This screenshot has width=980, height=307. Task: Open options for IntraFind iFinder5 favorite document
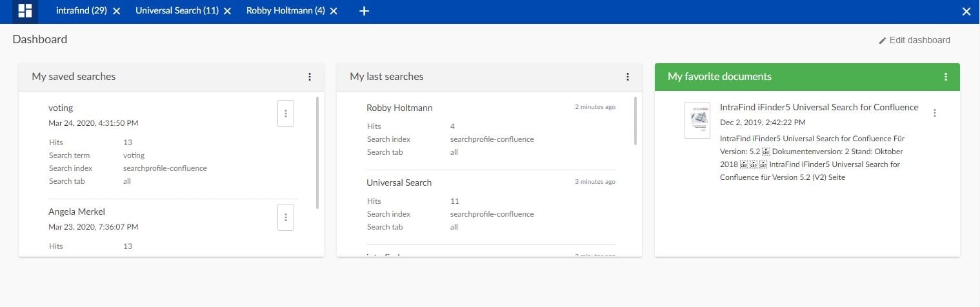click(935, 113)
